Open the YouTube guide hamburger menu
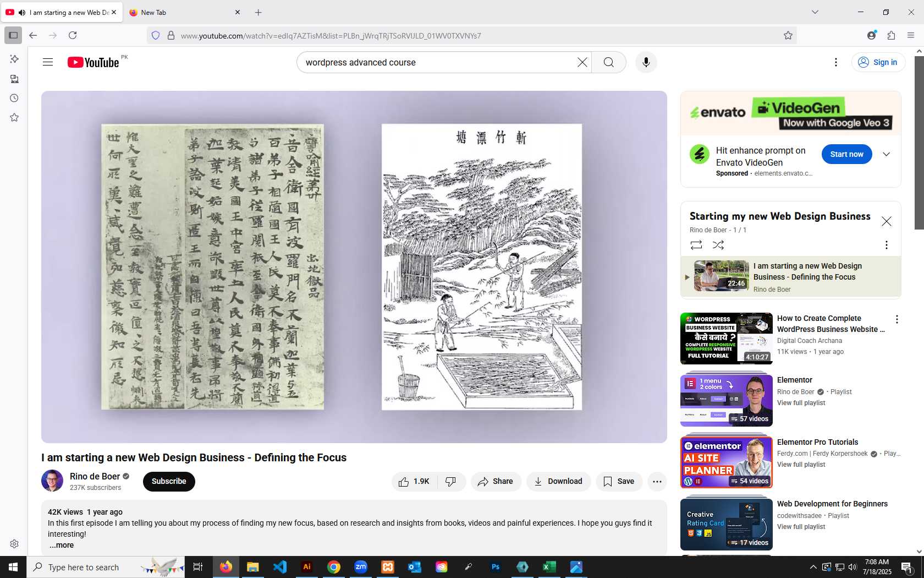924x578 pixels. click(x=48, y=62)
